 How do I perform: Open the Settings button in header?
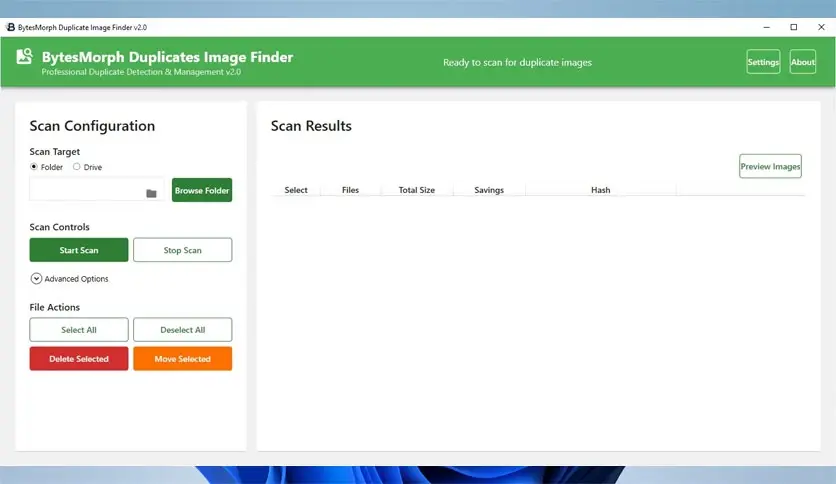coord(763,62)
